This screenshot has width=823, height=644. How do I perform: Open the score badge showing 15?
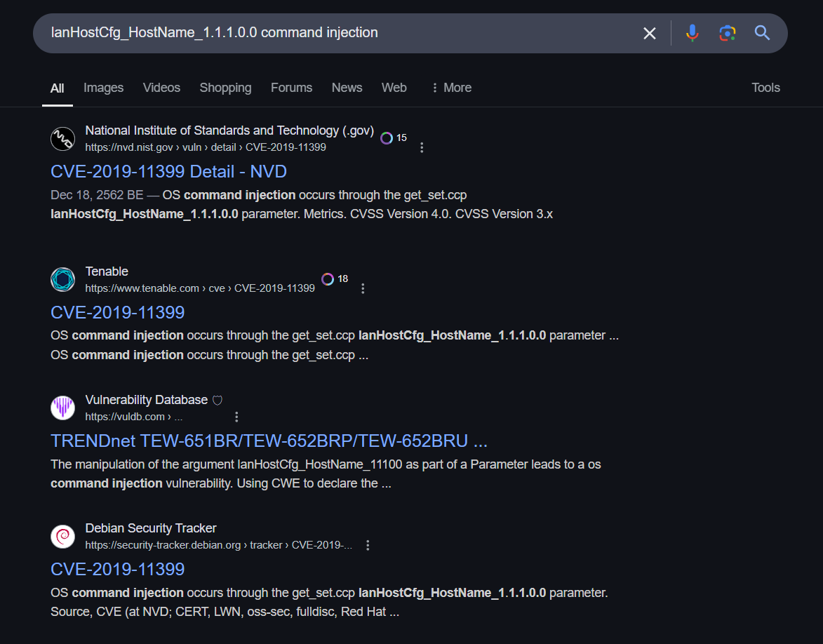pos(394,138)
